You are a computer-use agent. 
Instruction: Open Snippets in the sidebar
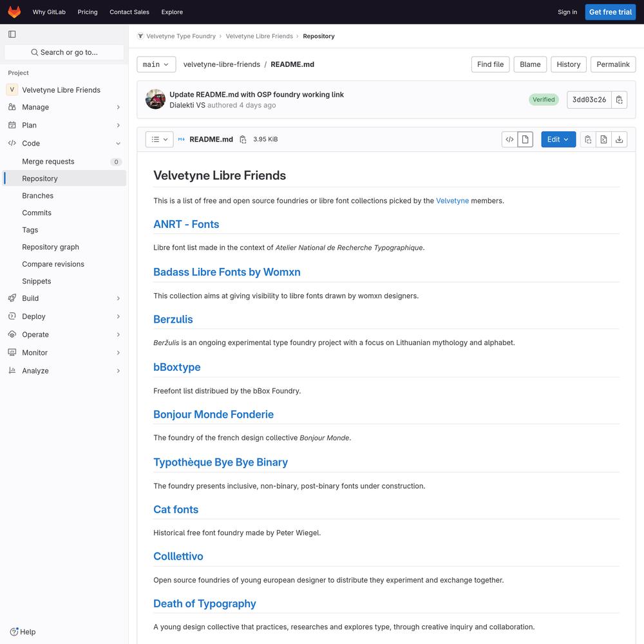(x=64, y=281)
